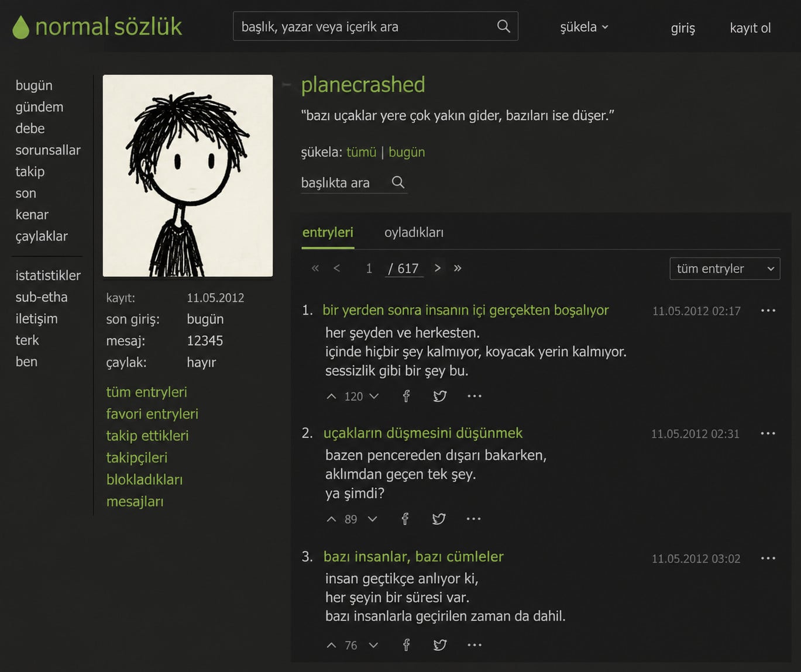Click the magnifier beside başlıkta ara
This screenshot has width=801, height=672.
(398, 182)
